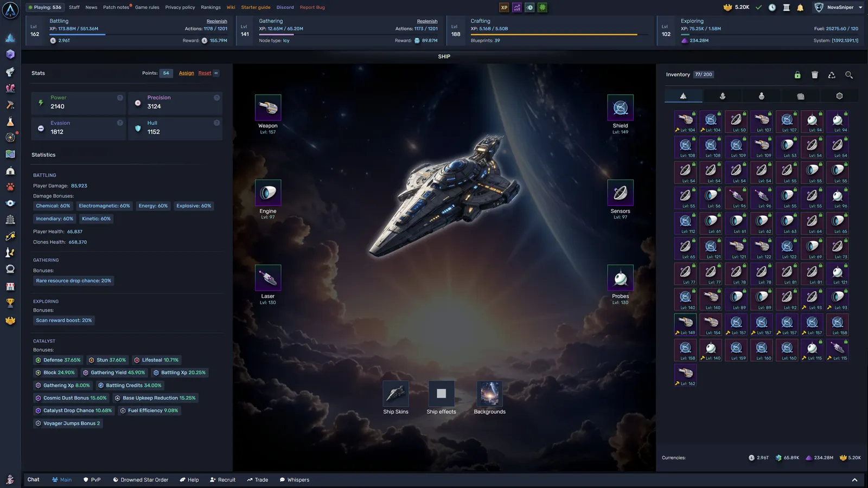The width and height of the screenshot is (868, 488).
Task: Open trophy icon in left sidebar
Action: click(x=10, y=303)
